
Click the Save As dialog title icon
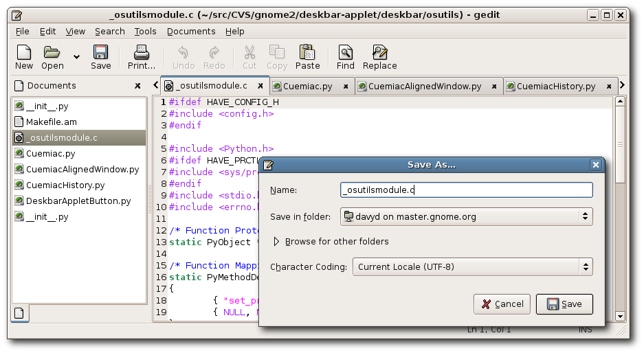tap(269, 165)
